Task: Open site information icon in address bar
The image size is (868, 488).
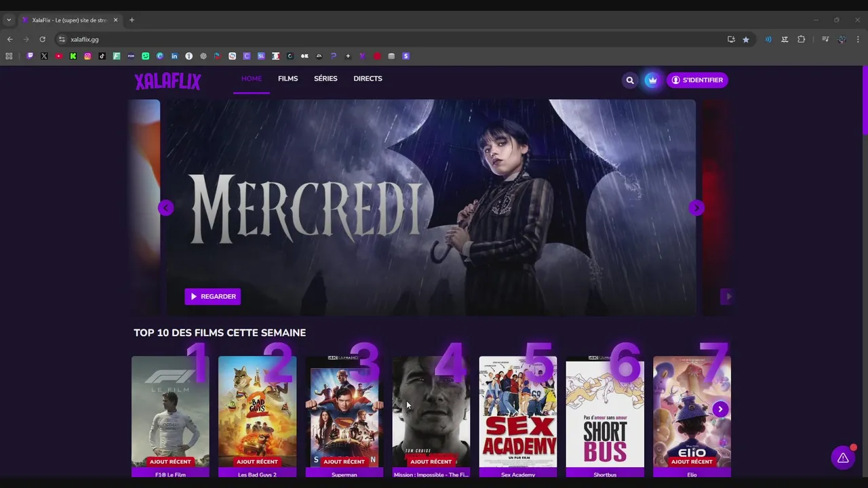Action: (62, 39)
